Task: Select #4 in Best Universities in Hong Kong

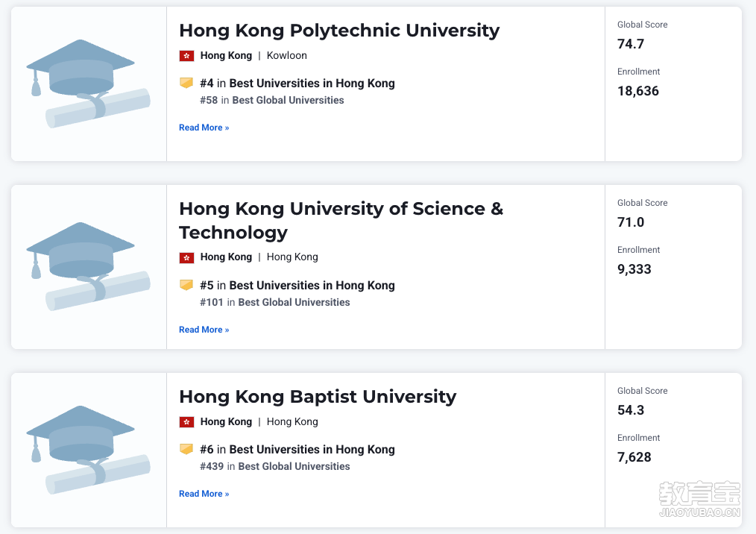Action: click(x=297, y=84)
